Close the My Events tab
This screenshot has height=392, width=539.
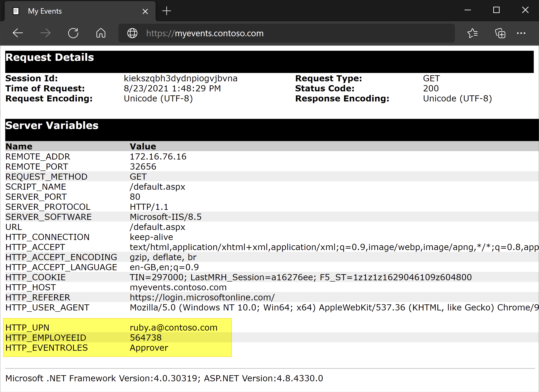(145, 11)
